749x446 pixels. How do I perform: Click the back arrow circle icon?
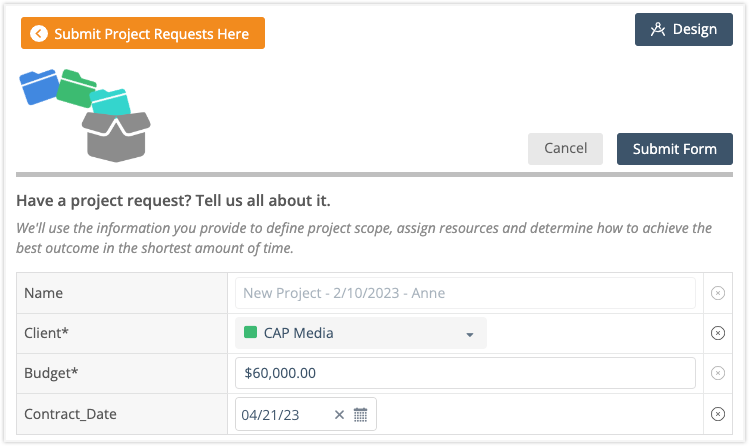coord(39,34)
